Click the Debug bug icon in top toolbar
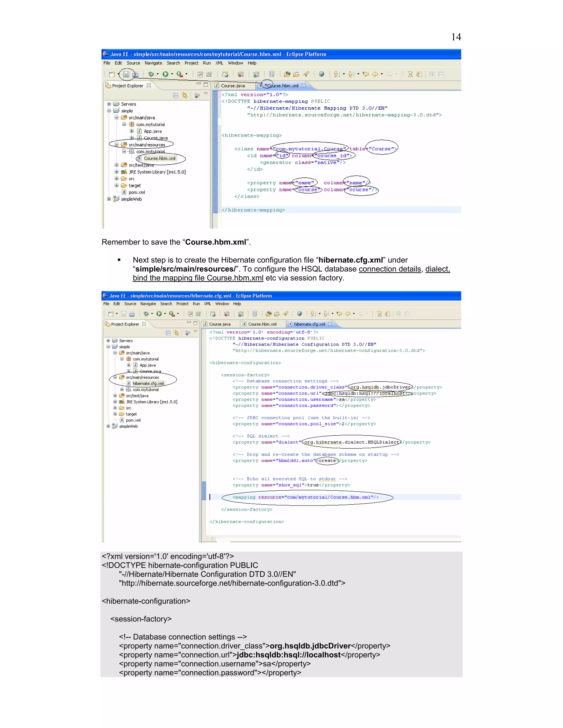The width and height of the screenshot is (563, 728). click(151, 74)
